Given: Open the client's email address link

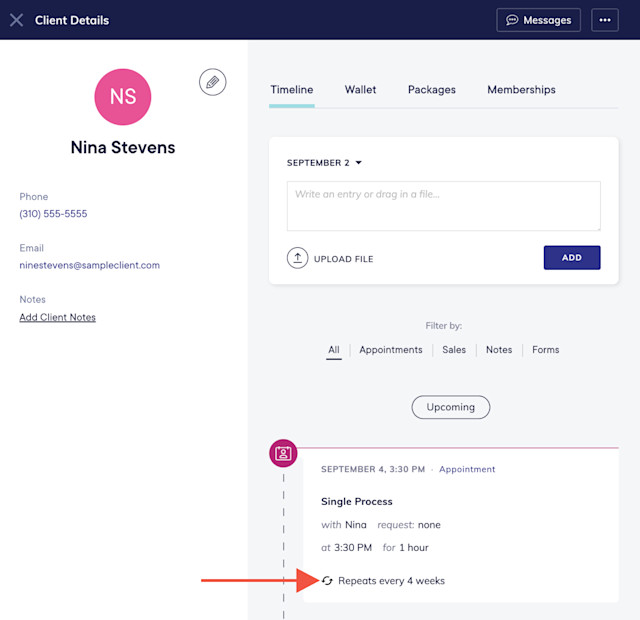Looking at the screenshot, I should [89, 265].
